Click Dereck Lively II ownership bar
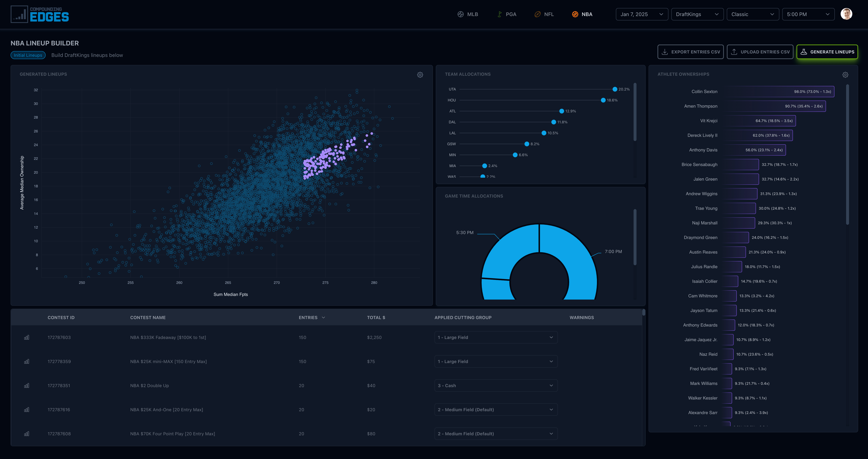Image resolution: width=868 pixels, height=459 pixels. tap(757, 136)
